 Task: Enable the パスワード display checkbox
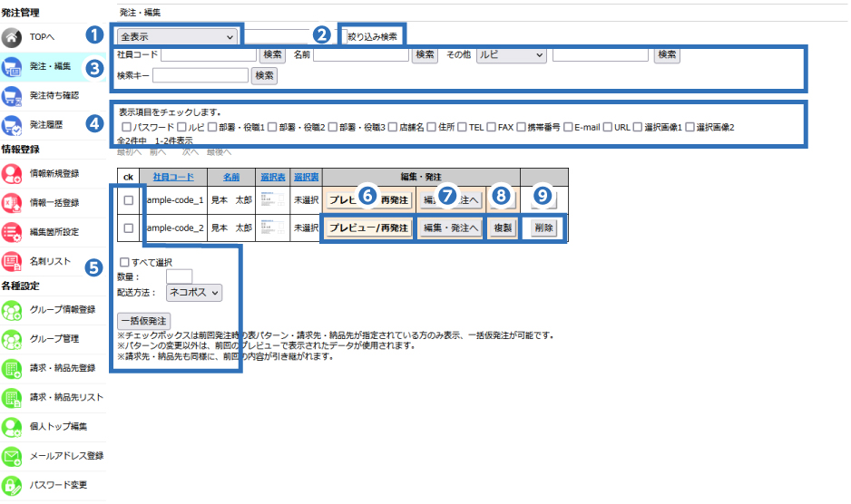point(127,128)
